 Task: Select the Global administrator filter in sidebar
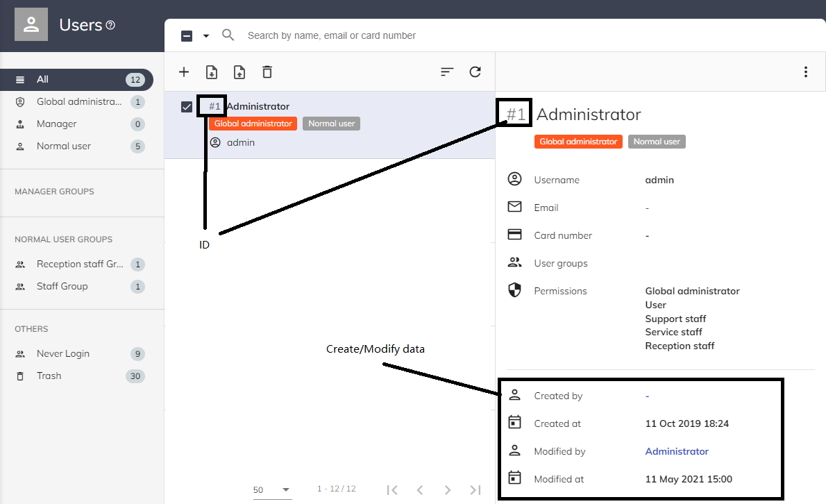(78, 102)
